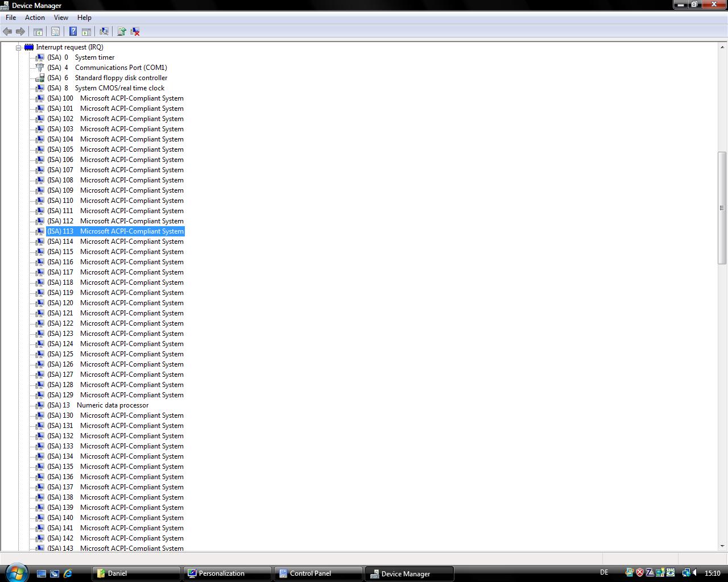Select (ISA) 129 Microsoft ACPI-Compliant System

click(115, 395)
